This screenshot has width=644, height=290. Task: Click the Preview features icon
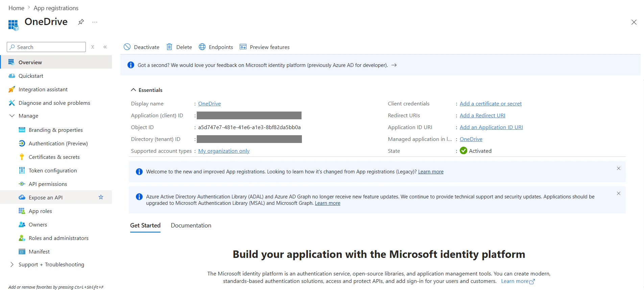pos(243,47)
